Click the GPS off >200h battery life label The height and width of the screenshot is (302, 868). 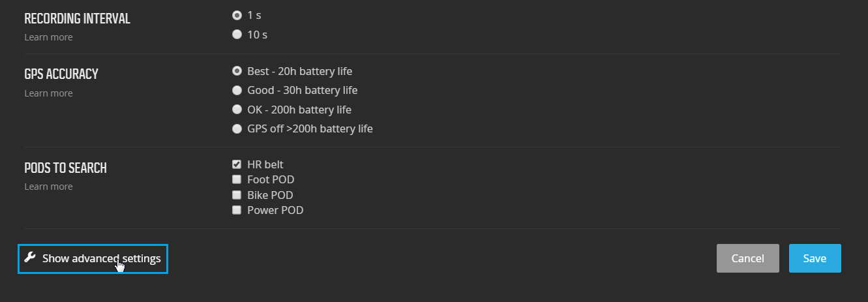click(310, 129)
